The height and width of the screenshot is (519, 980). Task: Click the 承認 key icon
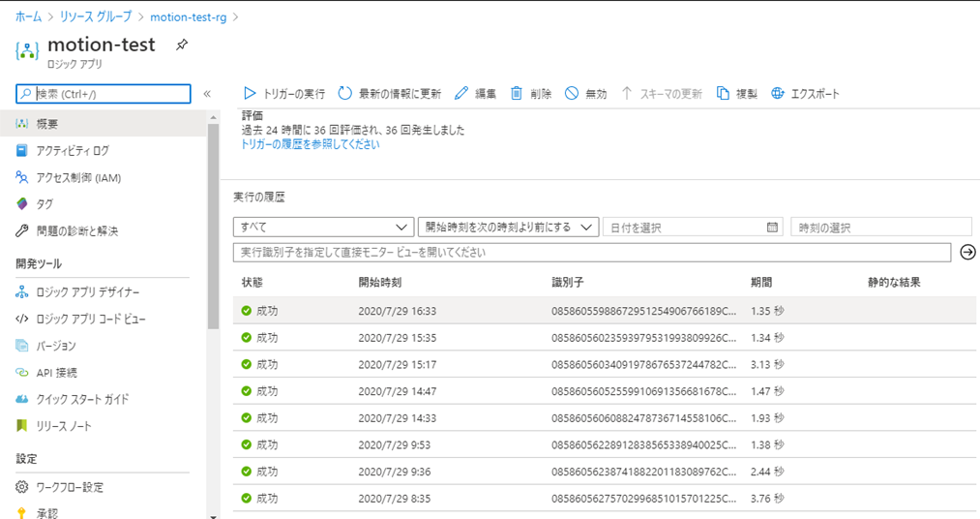point(22,513)
